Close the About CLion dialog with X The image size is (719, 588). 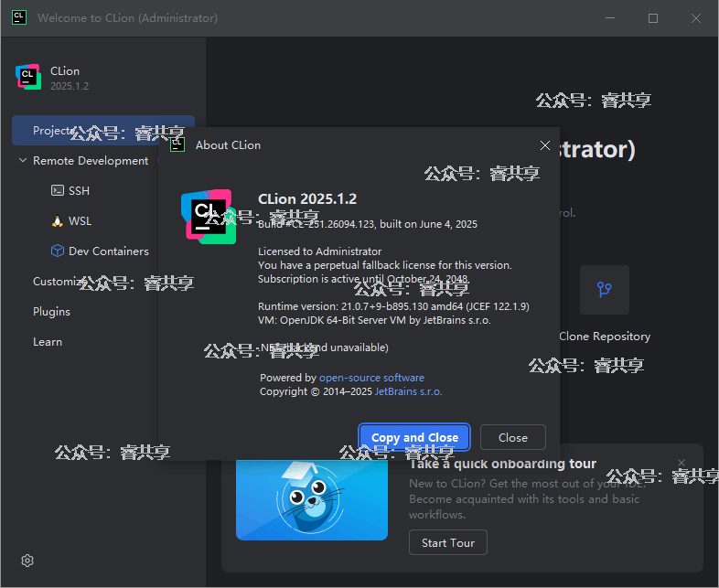(x=545, y=145)
